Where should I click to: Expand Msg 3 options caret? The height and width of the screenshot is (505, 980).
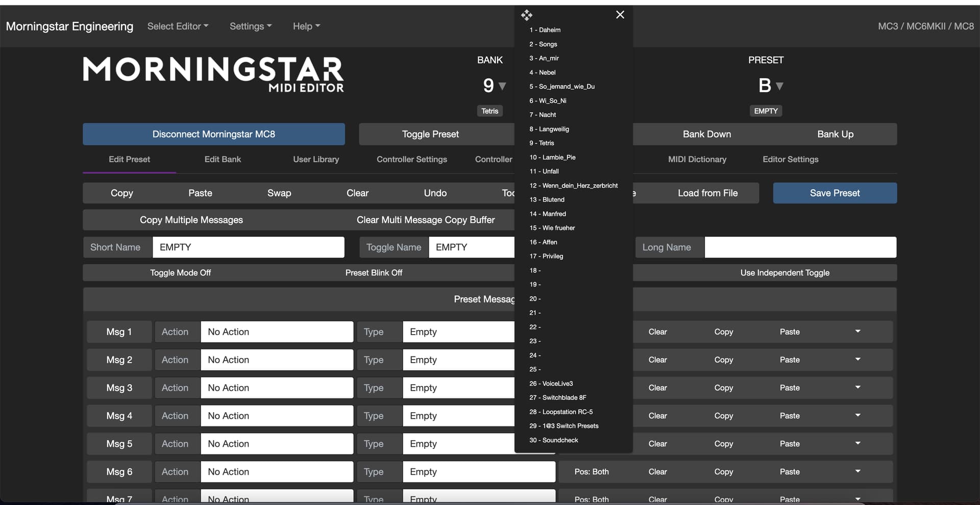858,388
